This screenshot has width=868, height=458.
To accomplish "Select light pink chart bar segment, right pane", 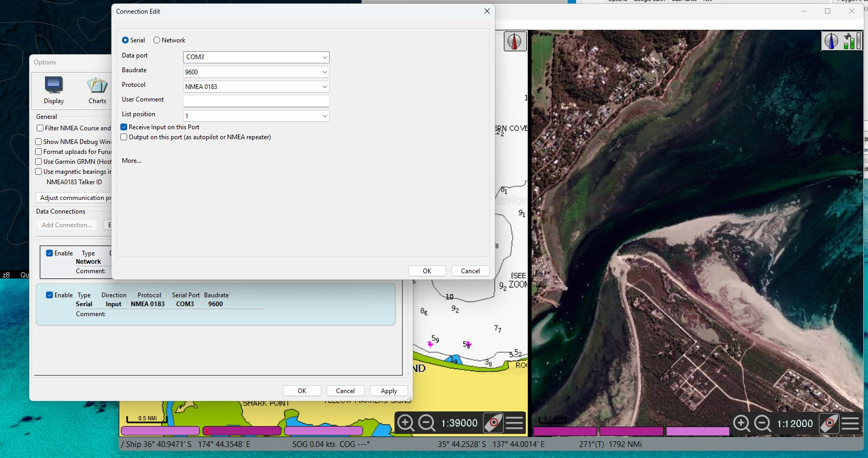I will coord(697,431).
